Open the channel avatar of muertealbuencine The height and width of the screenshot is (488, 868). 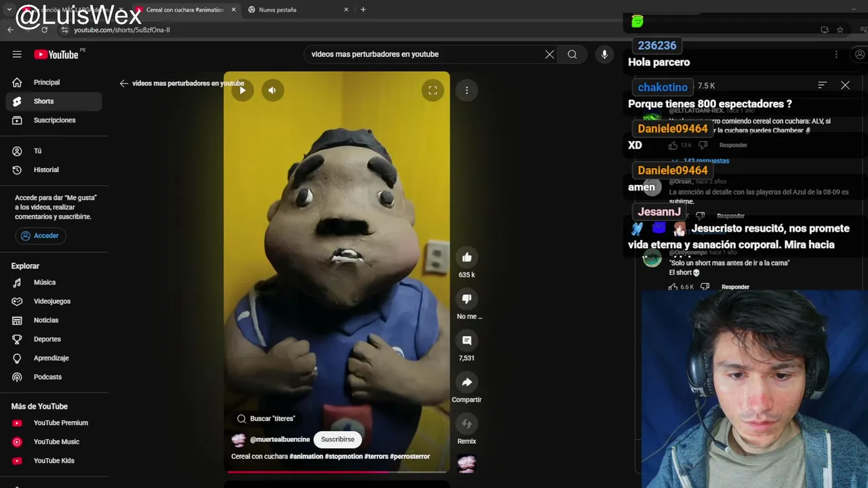tap(239, 440)
